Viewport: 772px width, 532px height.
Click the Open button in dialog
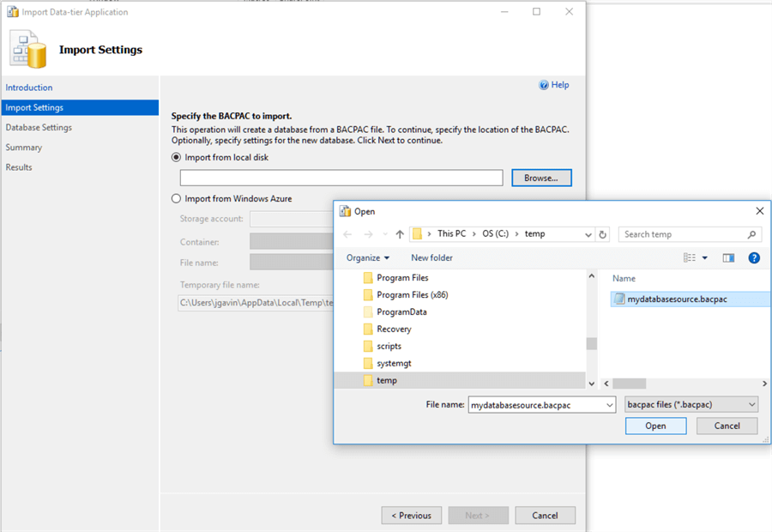pyautogui.click(x=655, y=426)
